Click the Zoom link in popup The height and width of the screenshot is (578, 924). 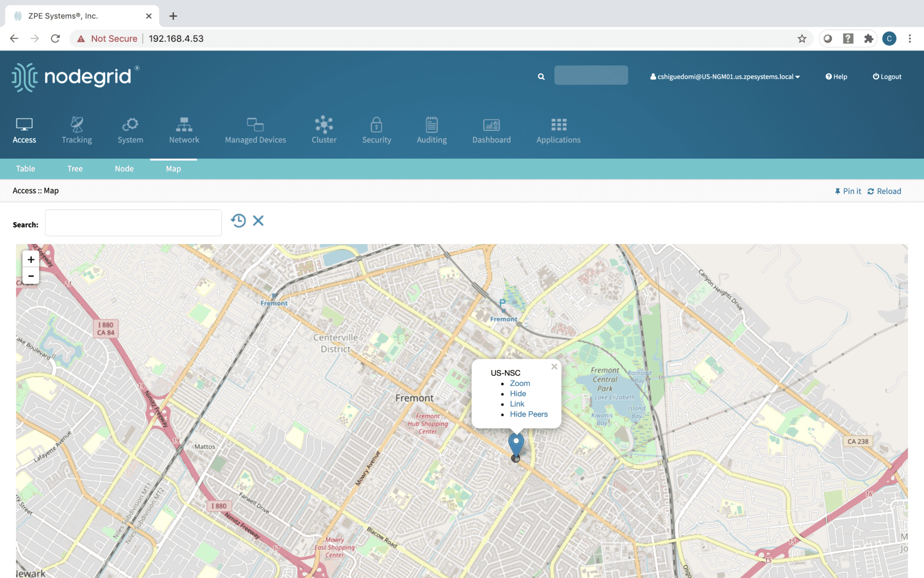pyautogui.click(x=520, y=383)
